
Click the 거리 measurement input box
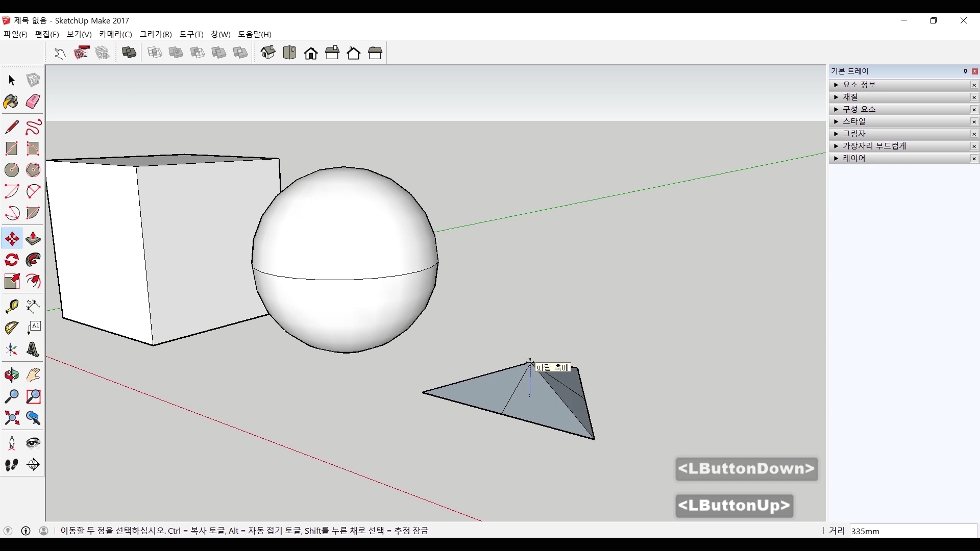pos(913,531)
